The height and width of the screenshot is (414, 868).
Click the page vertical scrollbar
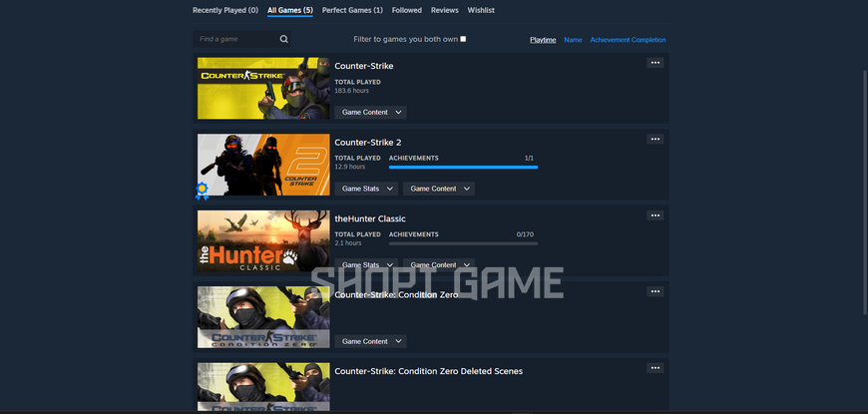click(865, 194)
